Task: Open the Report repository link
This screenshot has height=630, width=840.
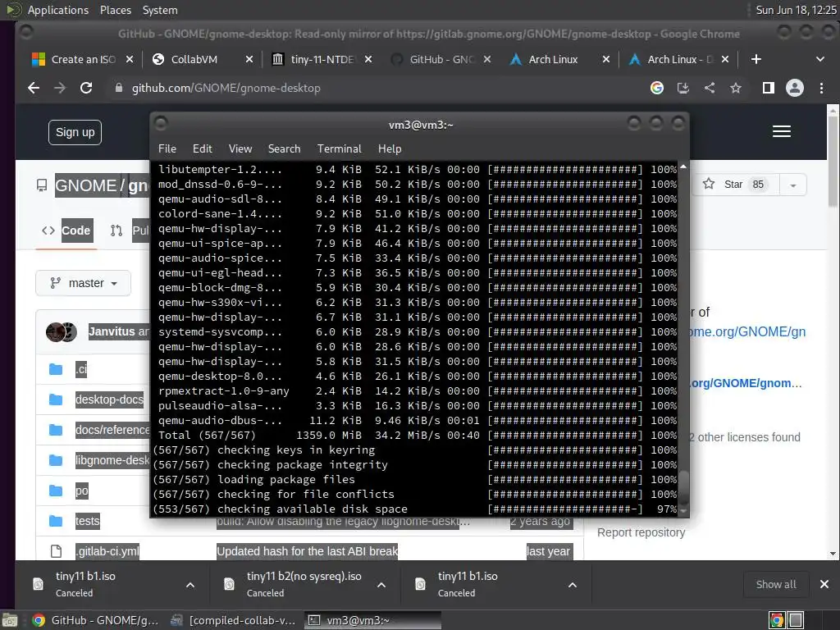Action: tap(641, 532)
